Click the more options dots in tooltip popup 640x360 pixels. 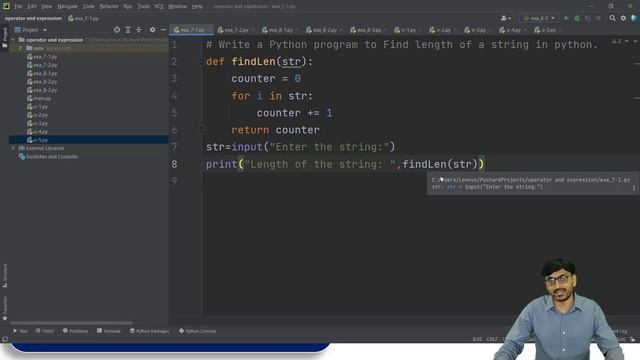click(x=634, y=188)
